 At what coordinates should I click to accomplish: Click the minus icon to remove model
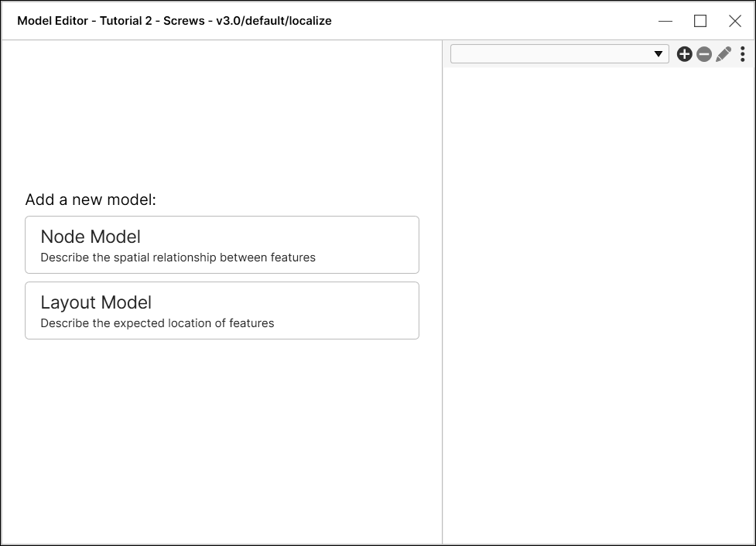tap(704, 54)
